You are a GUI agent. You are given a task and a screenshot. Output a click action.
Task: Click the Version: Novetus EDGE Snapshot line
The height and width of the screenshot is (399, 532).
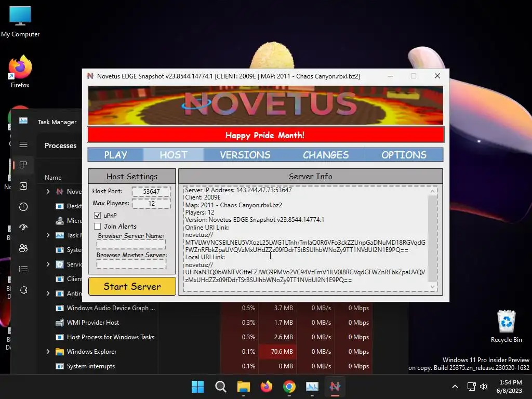click(255, 220)
